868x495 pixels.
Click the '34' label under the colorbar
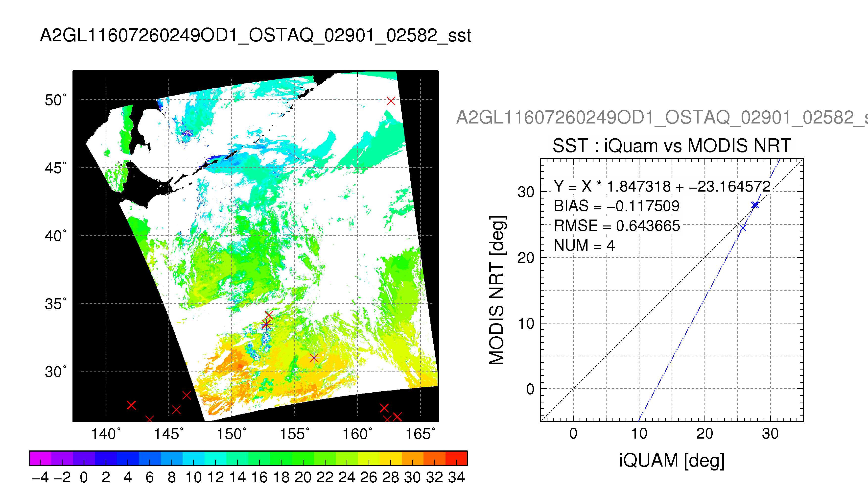[456, 478]
